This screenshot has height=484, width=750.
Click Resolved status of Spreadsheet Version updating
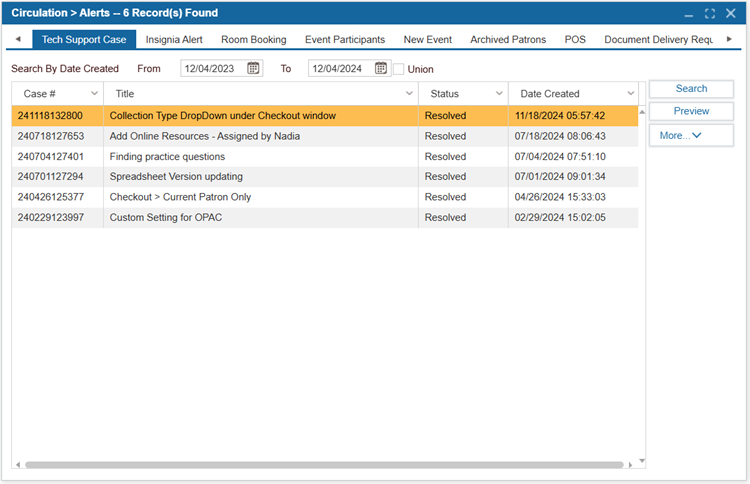tap(445, 176)
